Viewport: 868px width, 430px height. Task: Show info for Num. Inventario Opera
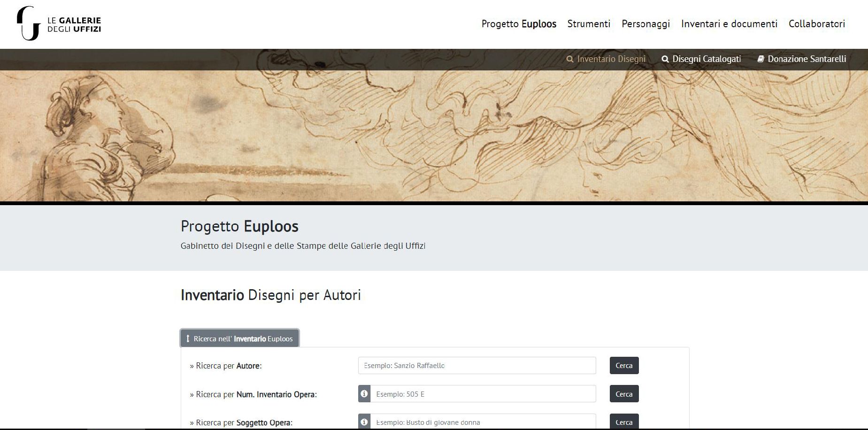point(364,394)
